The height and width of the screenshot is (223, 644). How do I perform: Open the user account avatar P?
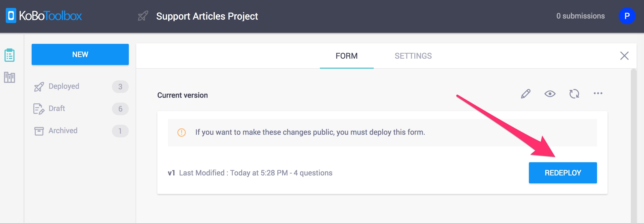coord(627,16)
